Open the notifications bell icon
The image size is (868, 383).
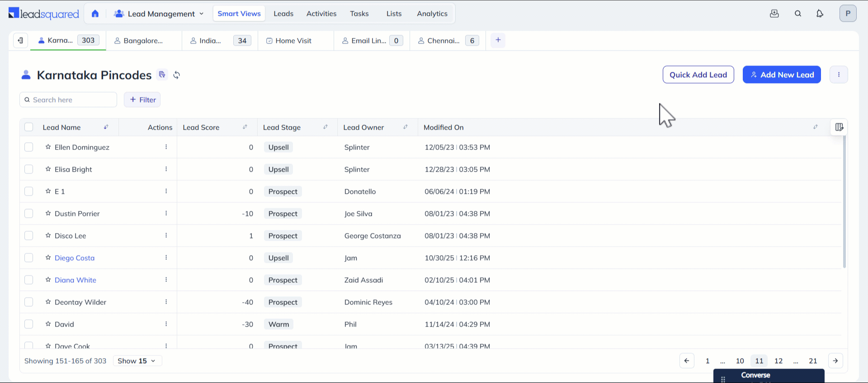tap(820, 14)
